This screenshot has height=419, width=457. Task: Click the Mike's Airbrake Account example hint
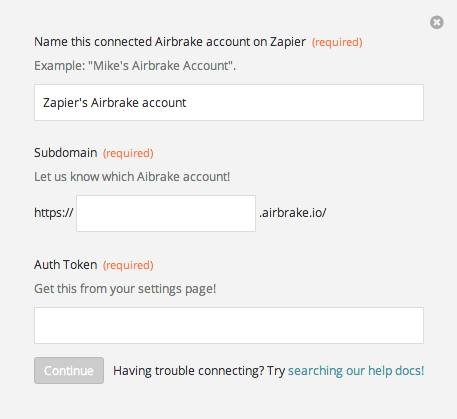(x=135, y=66)
